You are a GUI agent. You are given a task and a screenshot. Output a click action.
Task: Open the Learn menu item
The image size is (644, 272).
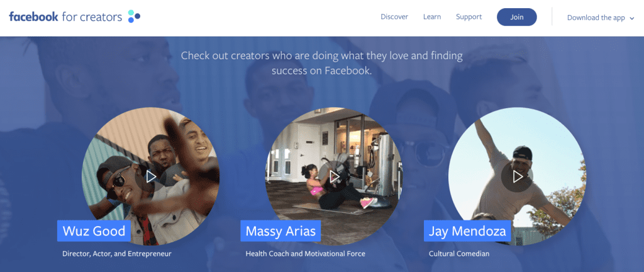[432, 17]
